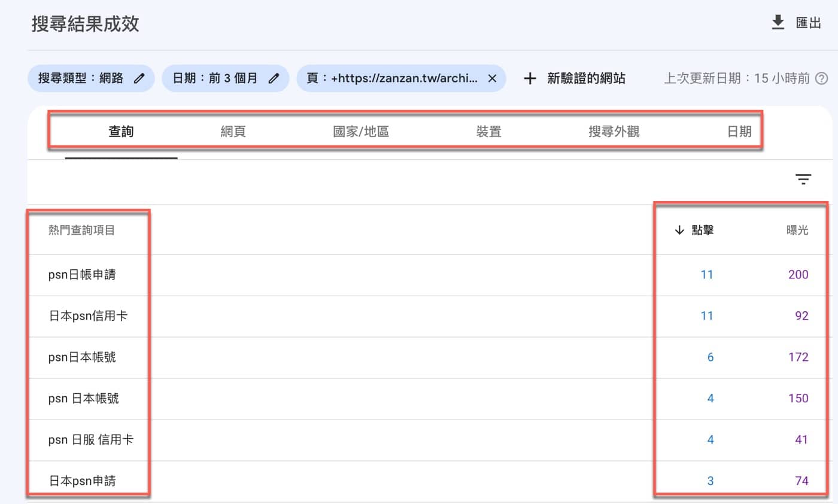Edit the 日期 filter pencil icon

pyautogui.click(x=274, y=78)
